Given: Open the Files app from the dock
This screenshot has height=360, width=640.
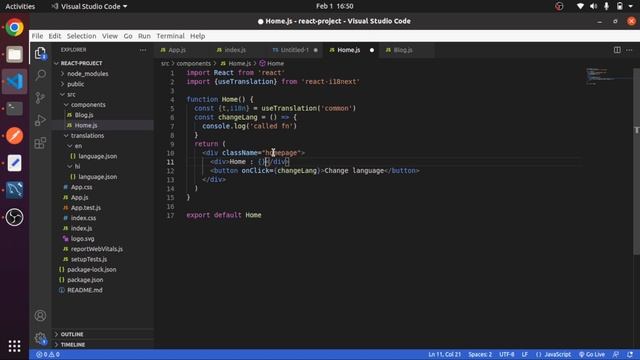Looking at the screenshot, I should coord(14,54).
